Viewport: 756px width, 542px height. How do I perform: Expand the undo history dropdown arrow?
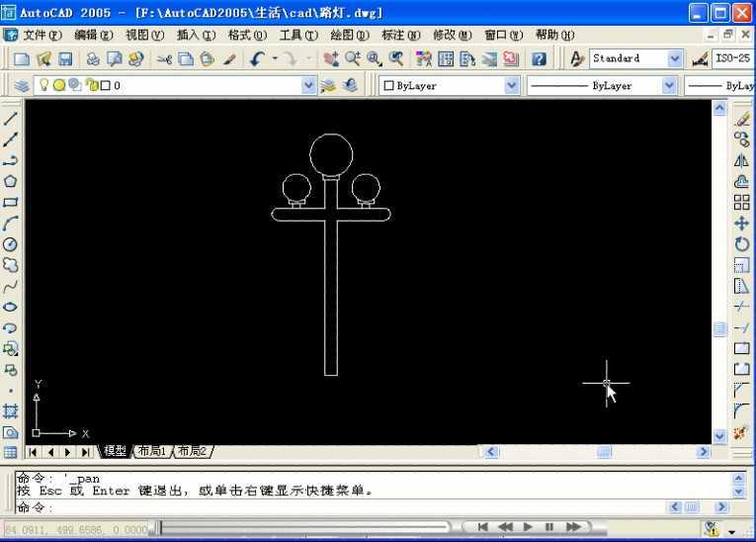[x=275, y=59]
